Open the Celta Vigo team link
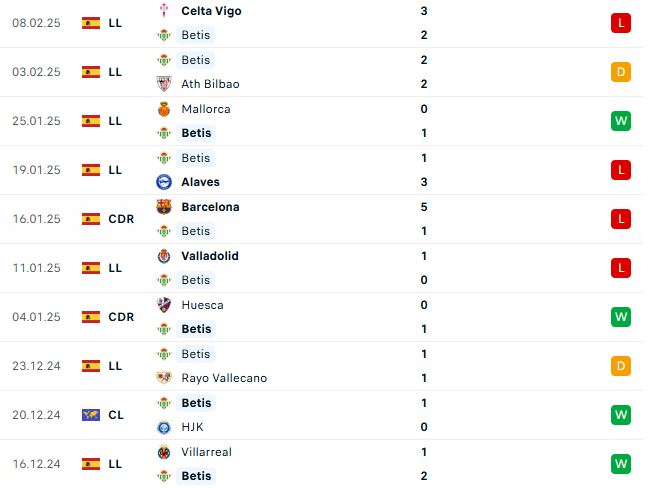650x488 pixels. click(211, 11)
